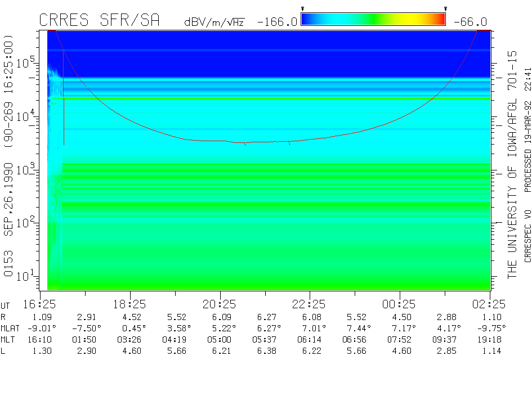Click the -166.0 color scale minimum value
Image resolution: width=532 pixels, height=405 pixels.
277,22
